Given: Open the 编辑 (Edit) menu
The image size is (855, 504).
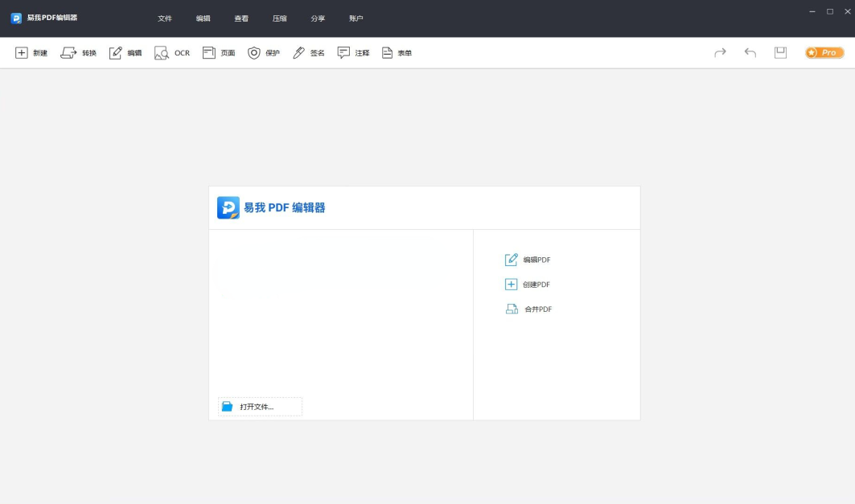Looking at the screenshot, I should (203, 18).
